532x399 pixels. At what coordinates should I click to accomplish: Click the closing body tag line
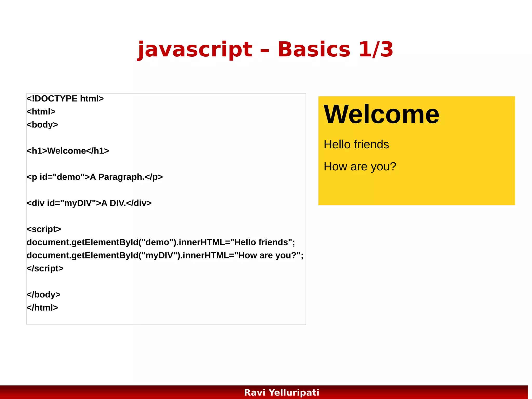44,295
